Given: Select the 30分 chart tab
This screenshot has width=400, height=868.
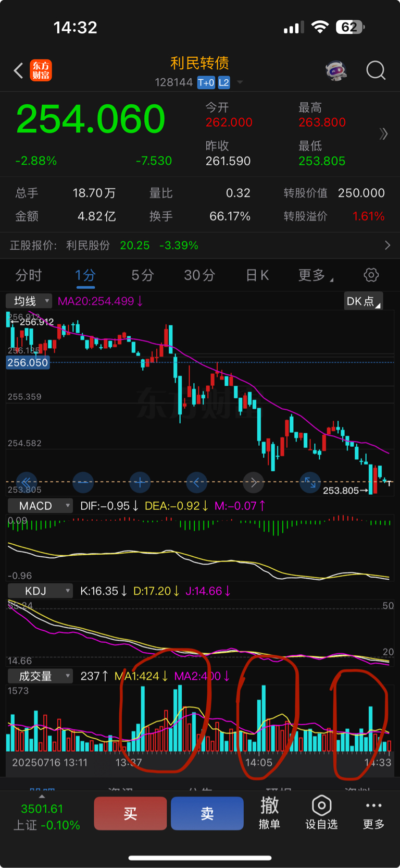Looking at the screenshot, I should point(199,275).
